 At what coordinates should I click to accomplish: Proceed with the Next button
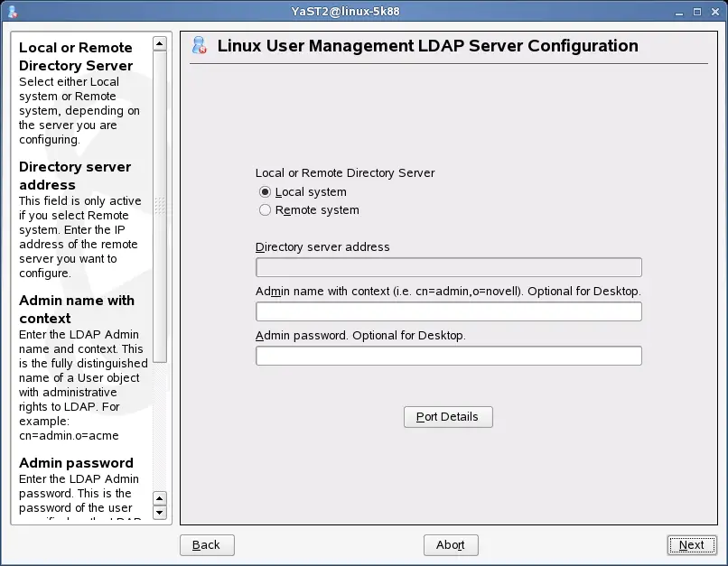(x=691, y=545)
